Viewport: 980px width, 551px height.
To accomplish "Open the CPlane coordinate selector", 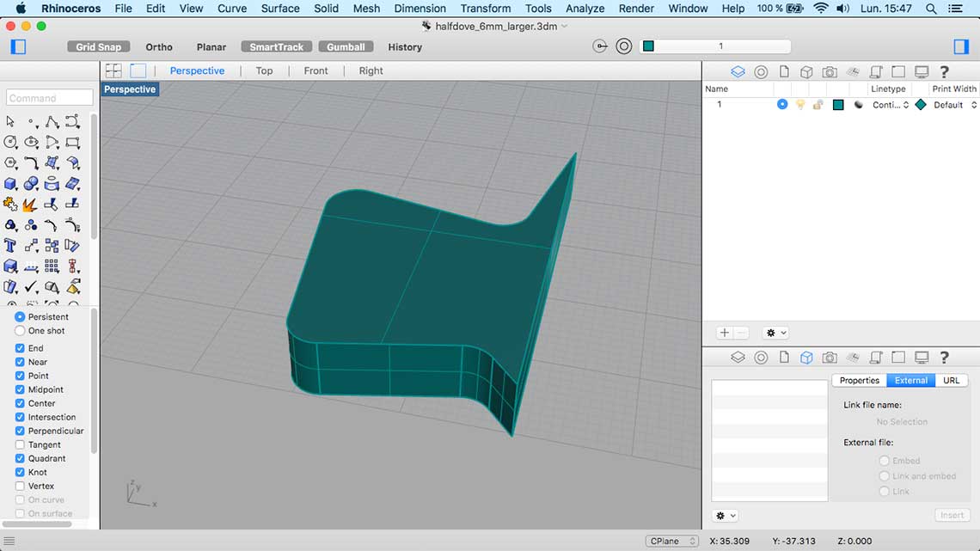I will click(x=672, y=541).
